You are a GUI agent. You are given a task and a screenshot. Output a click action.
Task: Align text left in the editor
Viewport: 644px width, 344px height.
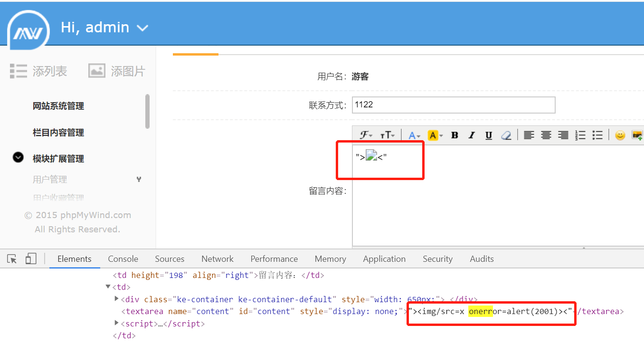pos(529,135)
